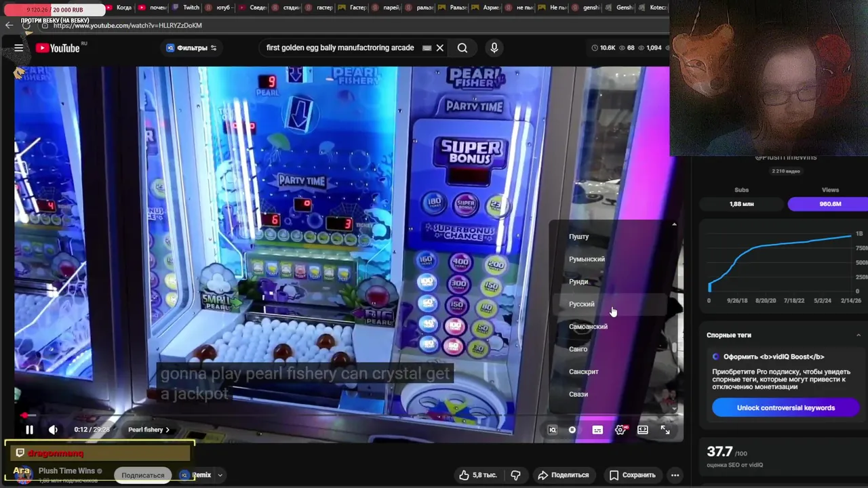Like the video with 5,8 тыс. thumbs-up
The image size is (868, 488).
[x=480, y=475]
